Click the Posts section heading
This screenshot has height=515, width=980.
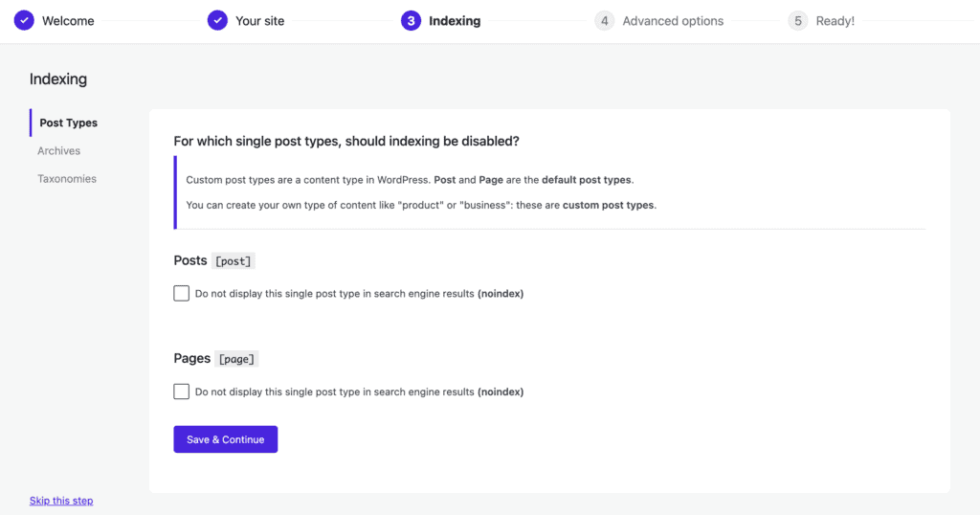(190, 260)
